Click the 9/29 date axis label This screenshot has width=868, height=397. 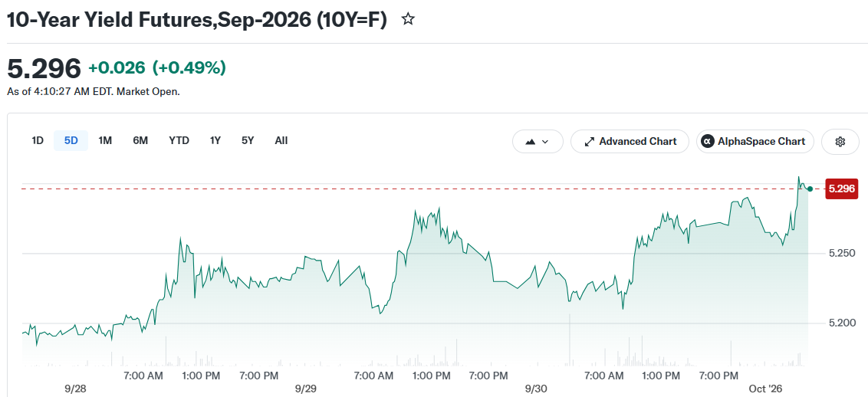pos(306,389)
